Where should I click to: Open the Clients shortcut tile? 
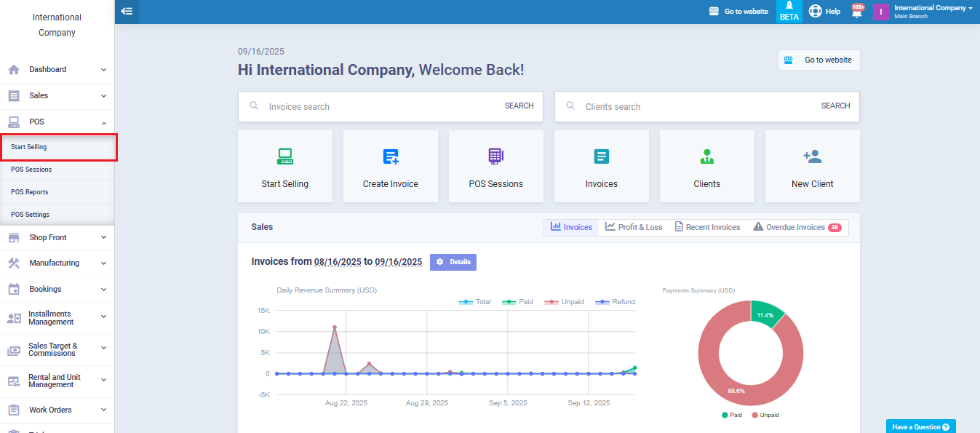[x=706, y=167]
